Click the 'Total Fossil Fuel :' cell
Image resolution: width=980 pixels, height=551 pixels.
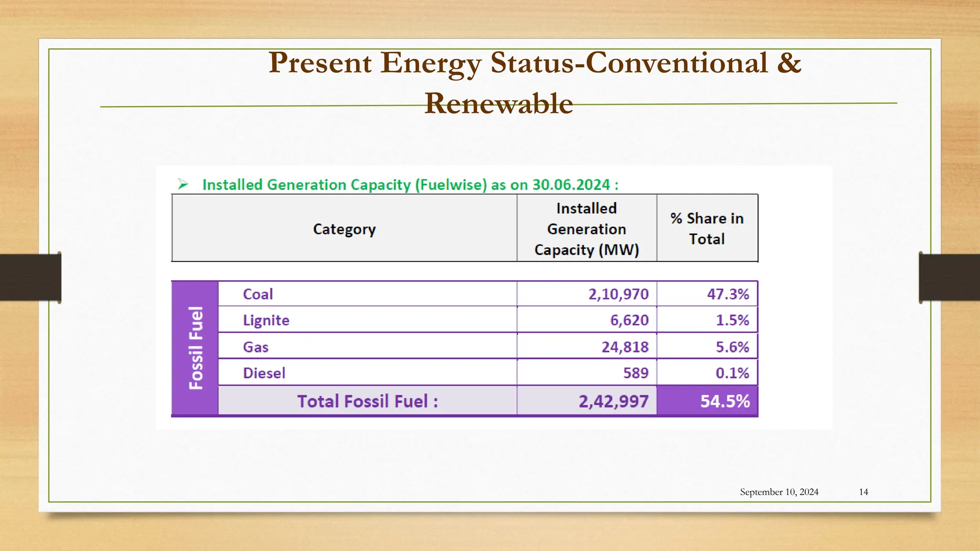click(x=367, y=401)
